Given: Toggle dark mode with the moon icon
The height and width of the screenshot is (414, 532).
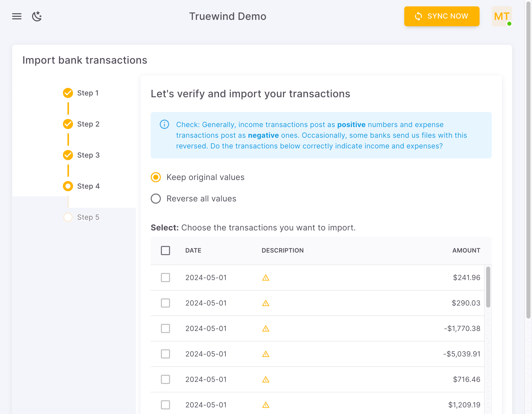Looking at the screenshot, I should pos(37,16).
